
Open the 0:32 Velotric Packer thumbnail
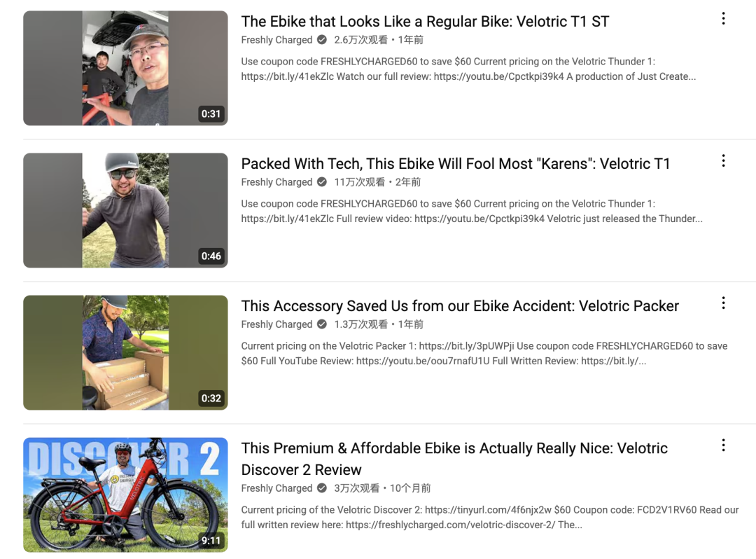(125, 352)
